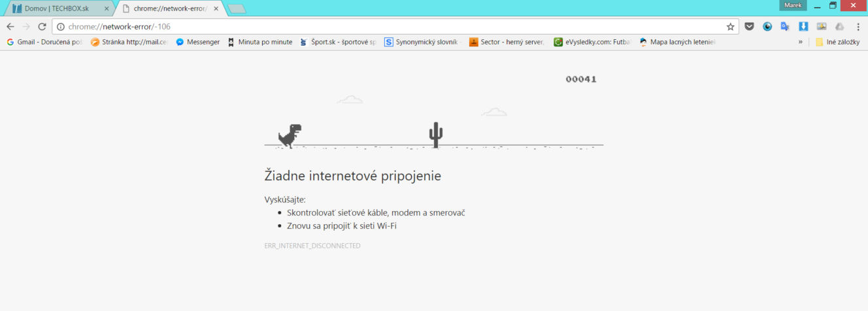Click the game score 00041
The height and width of the screenshot is (311, 868).
(581, 79)
